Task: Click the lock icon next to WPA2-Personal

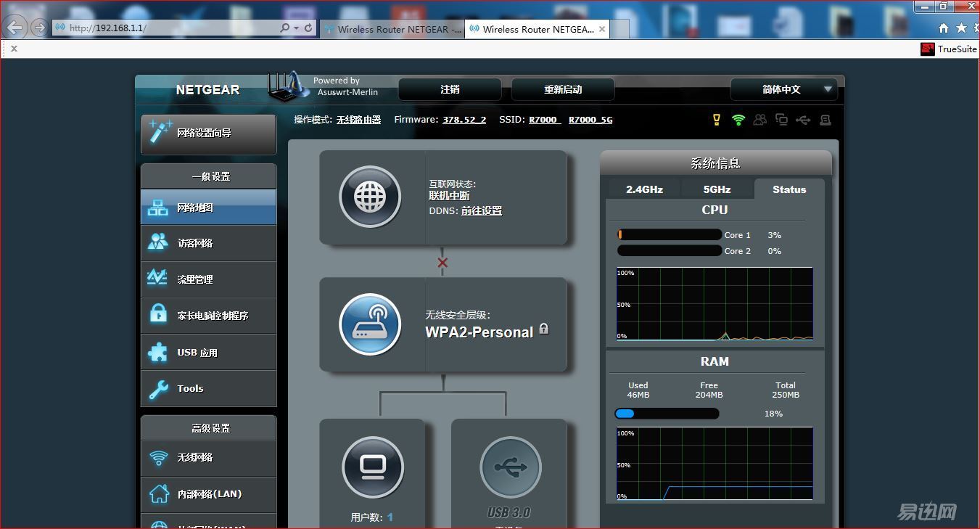Action: click(x=544, y=329)
